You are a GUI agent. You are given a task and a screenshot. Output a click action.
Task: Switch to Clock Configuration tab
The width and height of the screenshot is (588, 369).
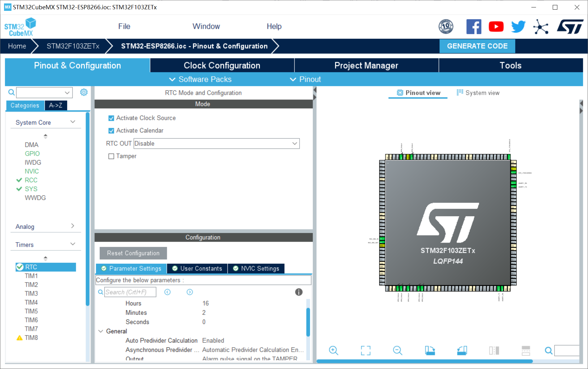(222, 65)
